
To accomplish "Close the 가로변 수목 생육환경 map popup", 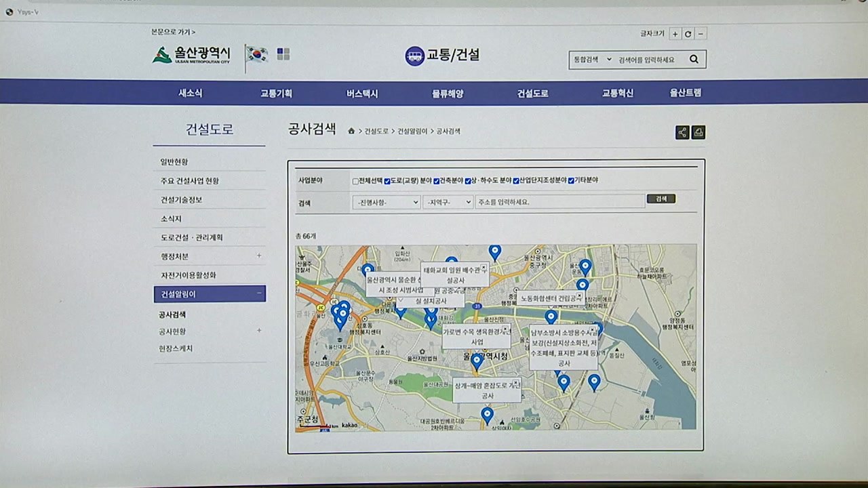I will pos(505,329).
